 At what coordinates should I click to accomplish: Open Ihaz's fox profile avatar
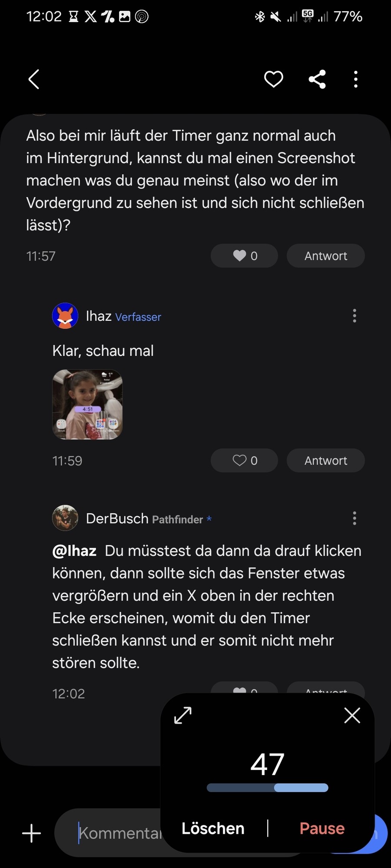pyautogui.click(x=65, y=316)
